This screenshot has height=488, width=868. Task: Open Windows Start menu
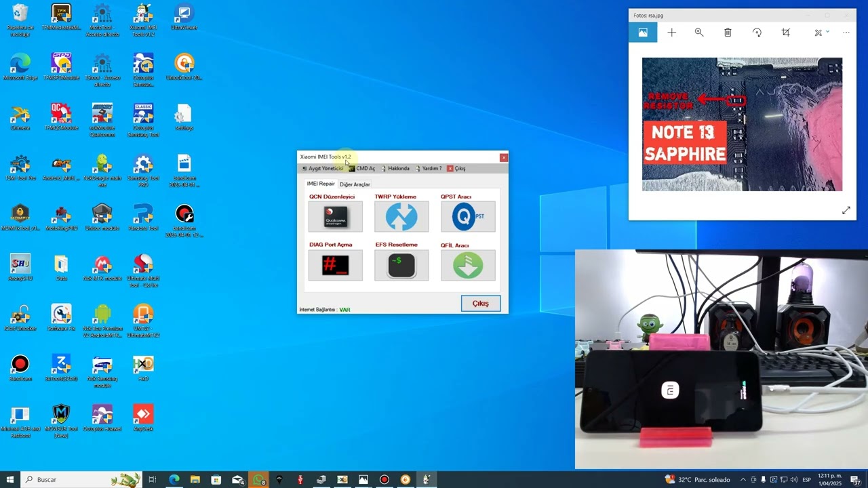(x=10, y=479)
